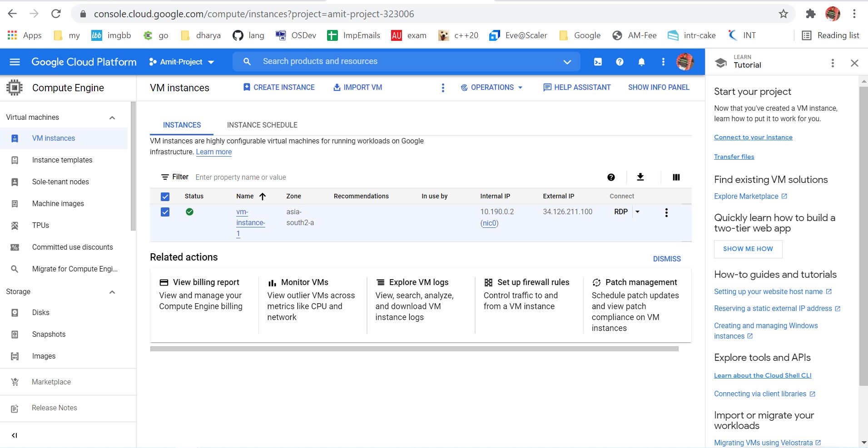Open vm-instance-1 row more actions menu
The height and width of the screenshot is (448, 868).
(666, 212)
